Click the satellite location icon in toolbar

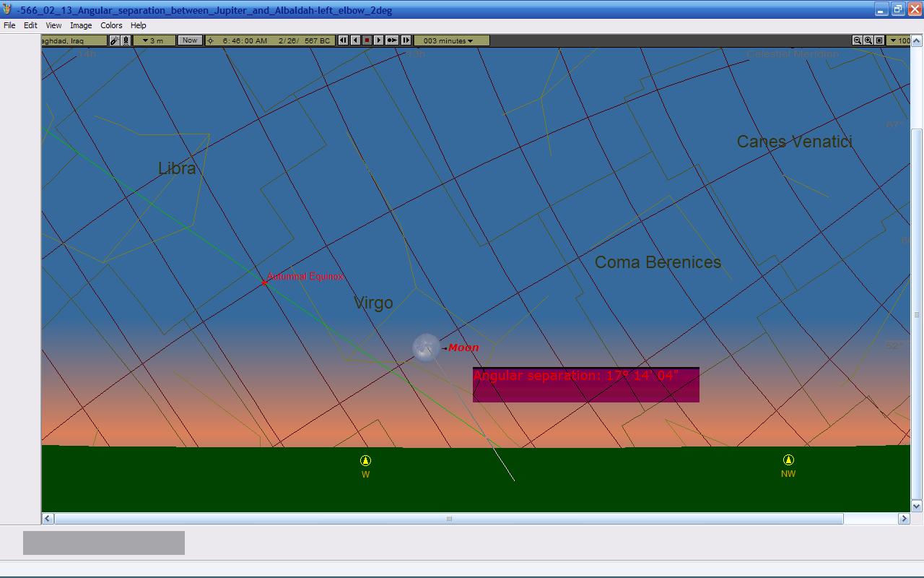[114, 40]
